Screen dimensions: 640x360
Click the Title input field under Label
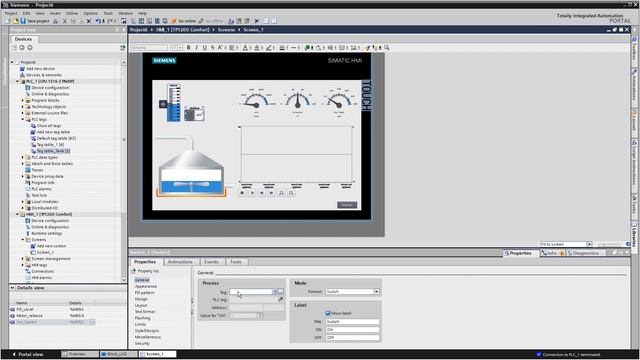point(353,322)
